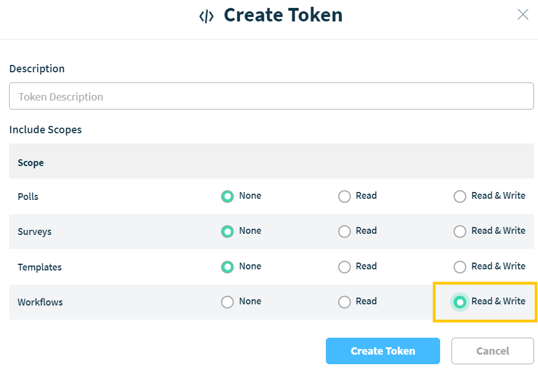The width and height of the screenshot is (538, 371).
Task: Focus the Token Description input field
Action: [x=271, y=96]
